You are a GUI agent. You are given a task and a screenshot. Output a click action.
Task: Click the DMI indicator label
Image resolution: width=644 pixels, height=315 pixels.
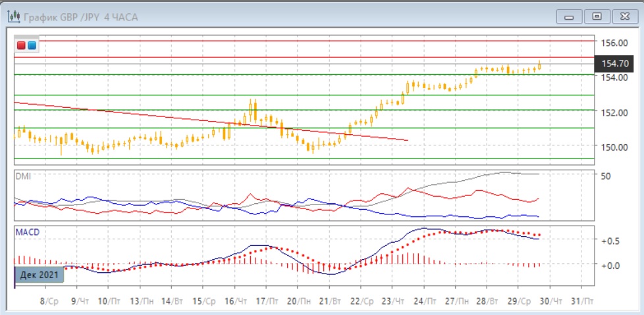[24, 176]
